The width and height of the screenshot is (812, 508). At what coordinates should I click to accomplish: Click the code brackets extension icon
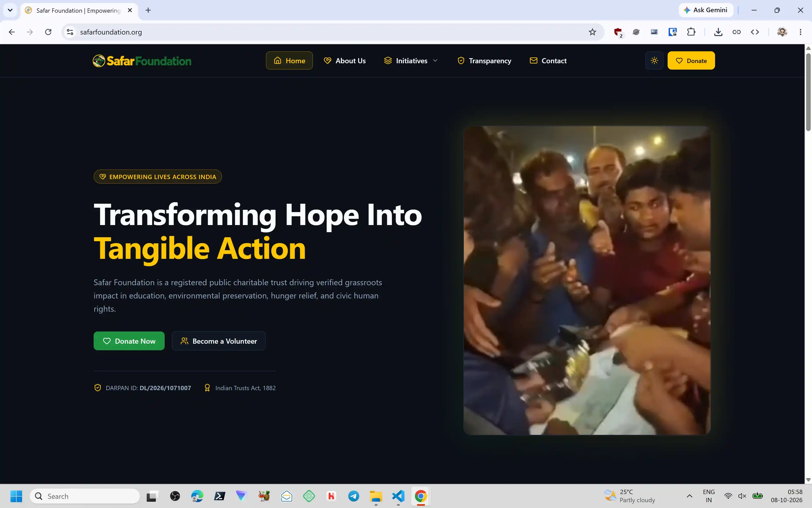[755, 32]
